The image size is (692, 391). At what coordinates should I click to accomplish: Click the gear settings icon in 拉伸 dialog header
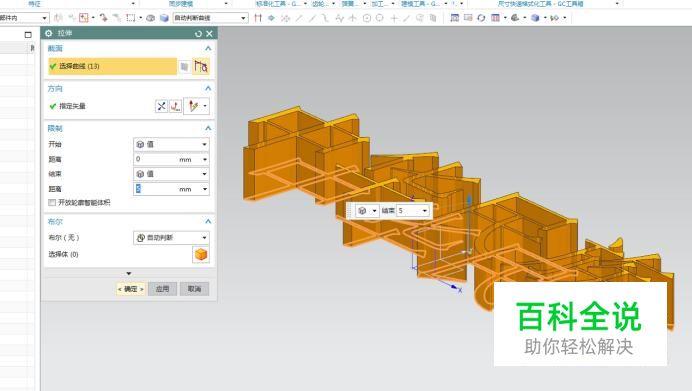pos(49,34)
